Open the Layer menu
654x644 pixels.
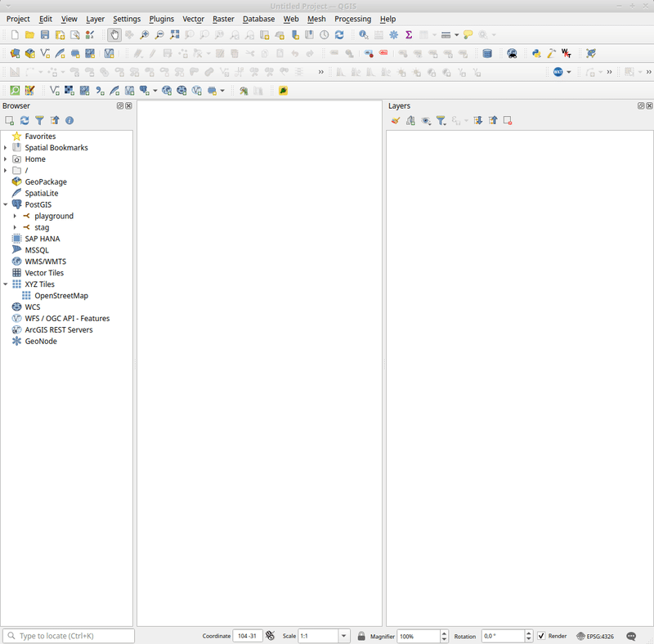coord(95,19)
